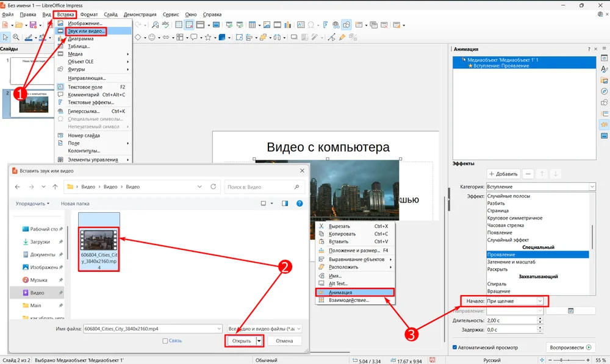Click the blue help icon in file dialog
610x364 pixels.
click(x=300, y=204)
